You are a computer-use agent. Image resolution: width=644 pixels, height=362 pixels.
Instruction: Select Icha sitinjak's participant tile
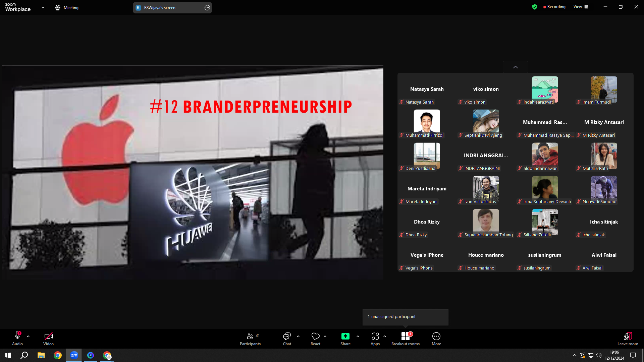click(x=604, y=222)
